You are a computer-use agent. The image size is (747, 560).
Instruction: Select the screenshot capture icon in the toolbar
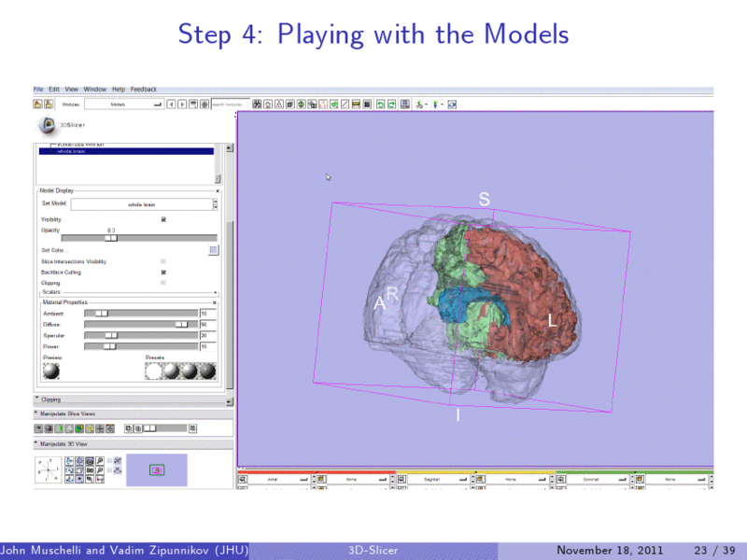click(x=403, y=103)
